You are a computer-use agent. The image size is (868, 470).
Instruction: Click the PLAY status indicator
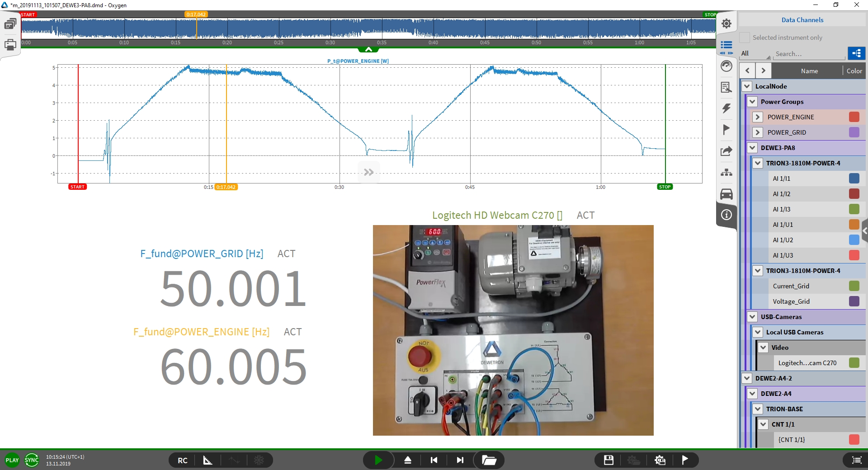(12, 460)
